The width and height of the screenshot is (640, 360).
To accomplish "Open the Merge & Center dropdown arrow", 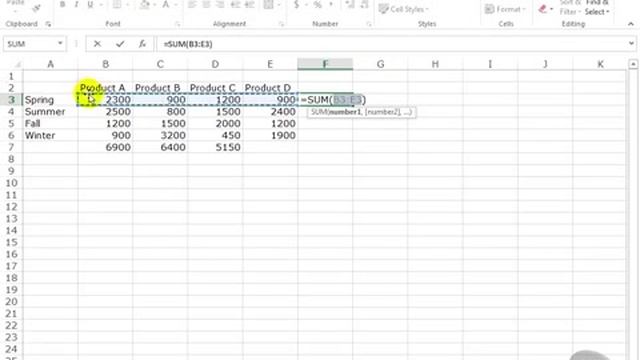I will coord(279,5).
